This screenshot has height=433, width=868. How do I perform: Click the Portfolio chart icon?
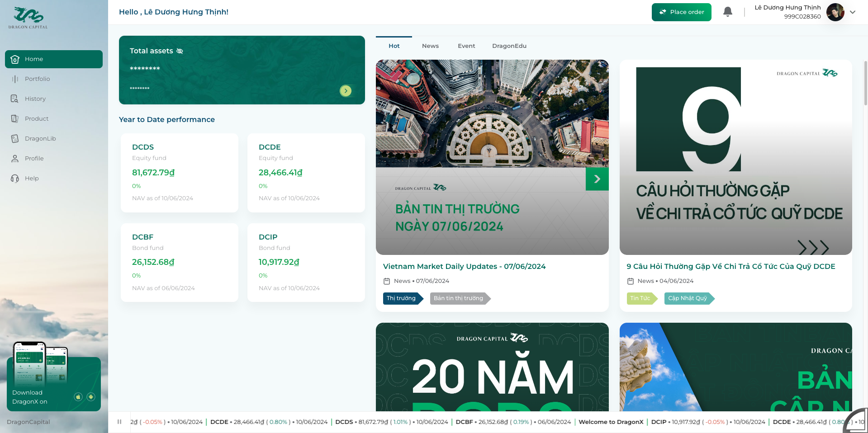(15, 79)
